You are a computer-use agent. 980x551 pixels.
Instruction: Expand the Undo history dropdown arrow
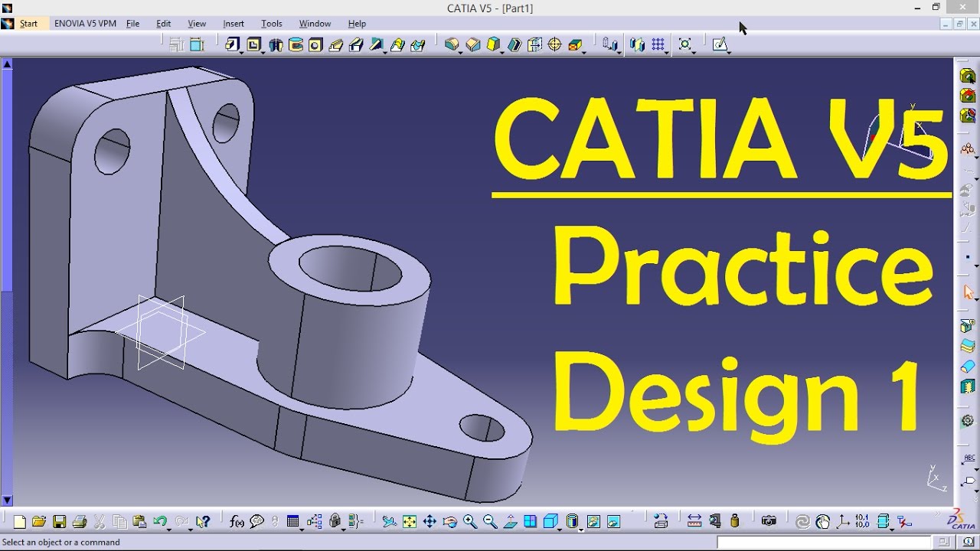pyautogui.click(x=168, y=529)
